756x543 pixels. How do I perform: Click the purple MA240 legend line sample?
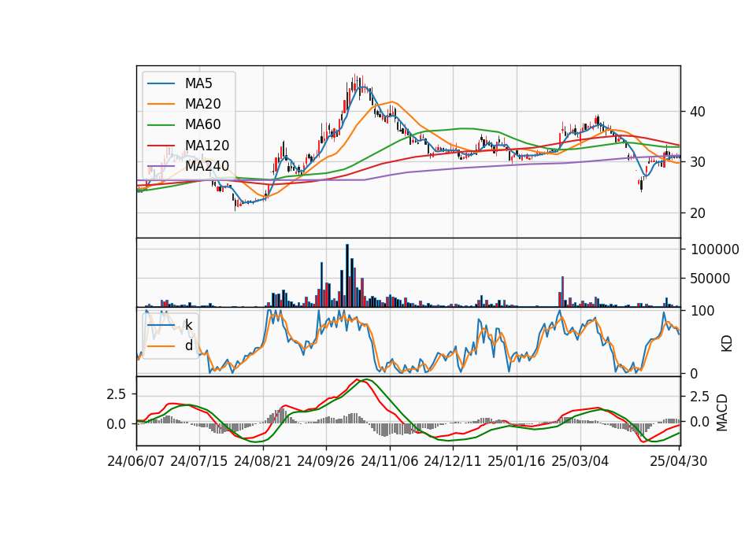point(161,166)
